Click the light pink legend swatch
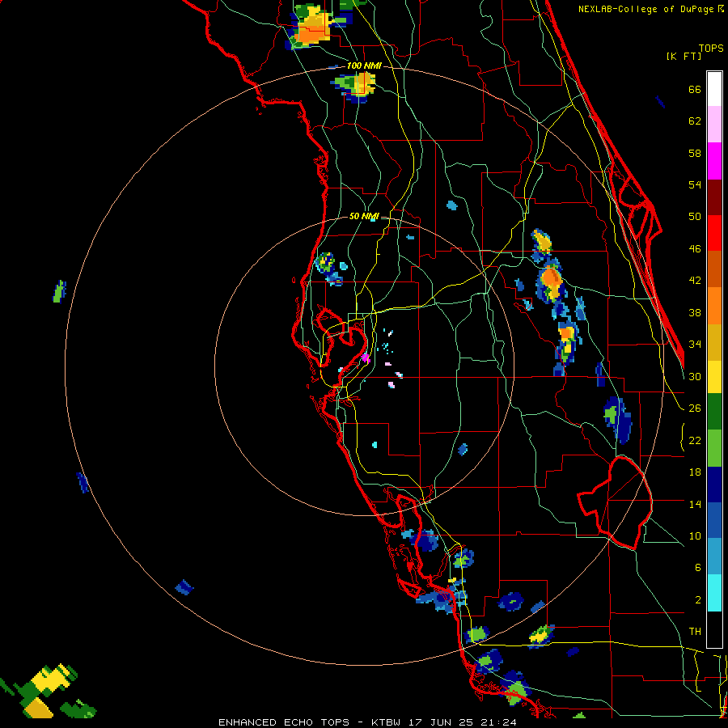The width and height of the screenshot is (728, 728). (x=714, y=125)
